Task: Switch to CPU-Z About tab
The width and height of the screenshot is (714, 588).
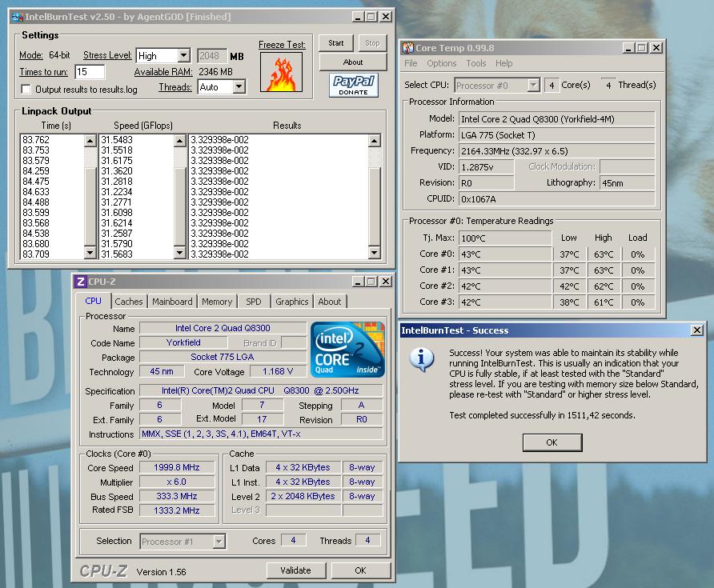Action: [x=329, y=302]
